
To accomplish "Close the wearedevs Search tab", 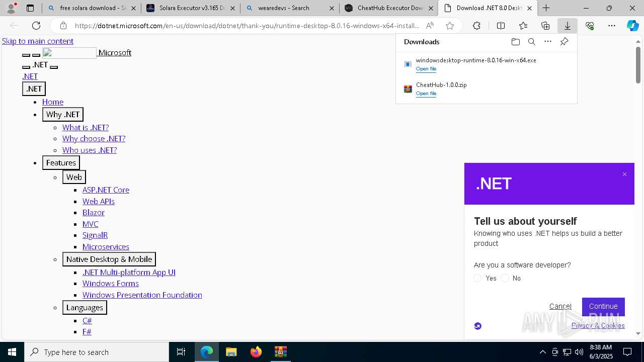I will [332, 8].
